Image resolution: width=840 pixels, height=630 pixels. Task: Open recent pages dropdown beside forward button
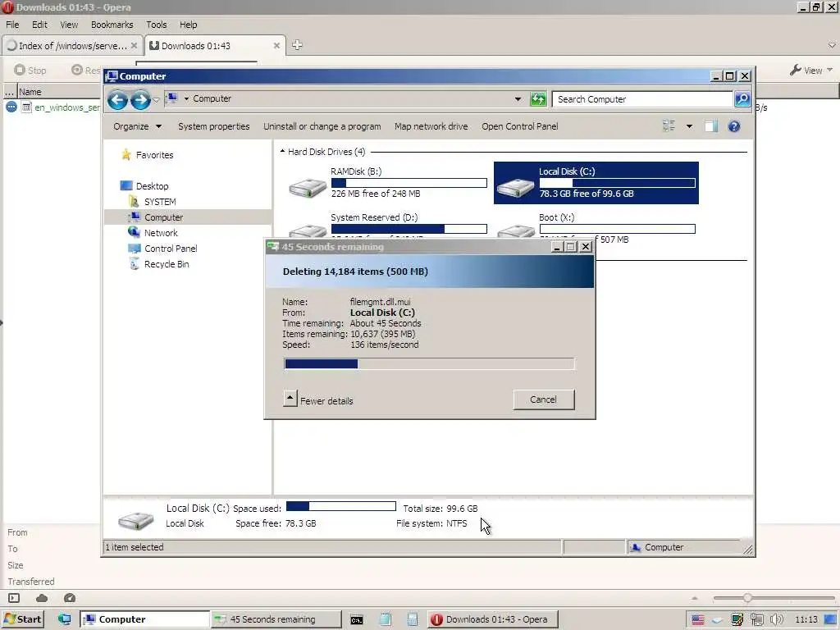point(156,99)
